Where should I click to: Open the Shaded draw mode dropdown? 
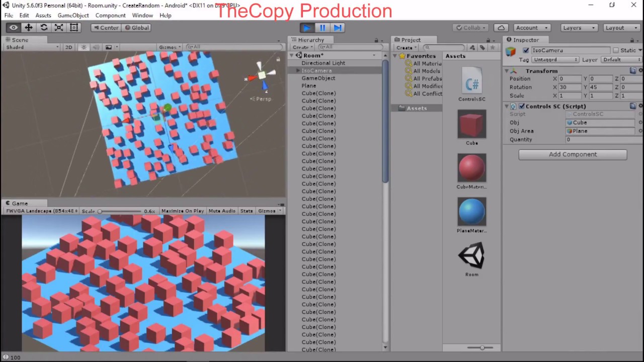pyautogui.click(x=32, y=47)
